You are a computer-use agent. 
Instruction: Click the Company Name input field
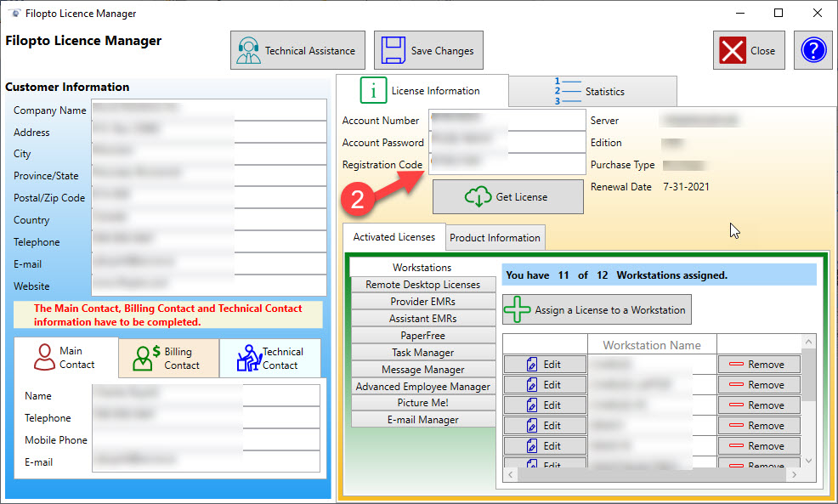pos(209,110)
